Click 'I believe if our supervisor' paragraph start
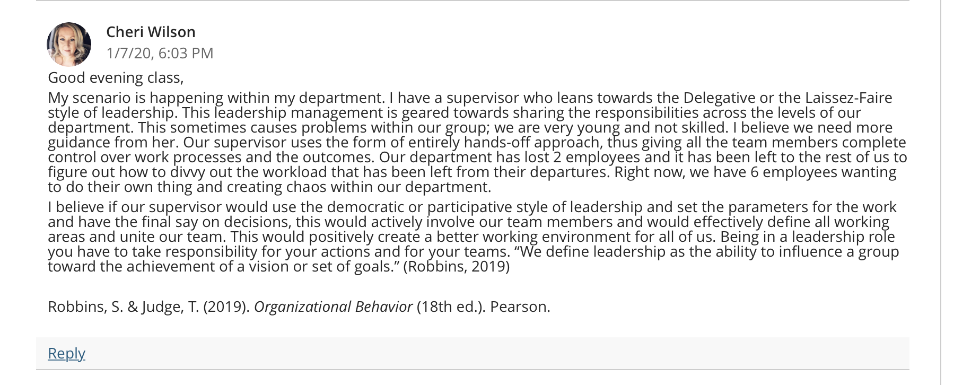The height and width of the screenshot is (385, 980). pyautogui.click(x=135, y=207)
